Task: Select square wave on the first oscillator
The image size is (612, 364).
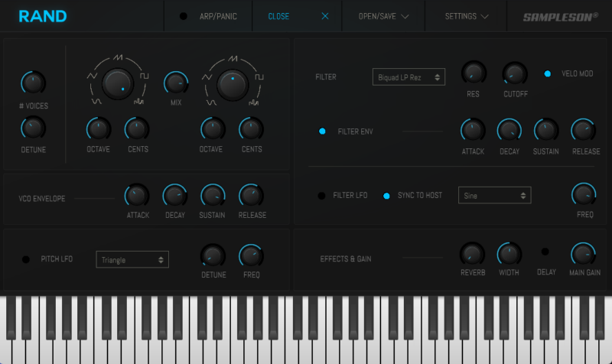Action: click(x=143, y=77)
